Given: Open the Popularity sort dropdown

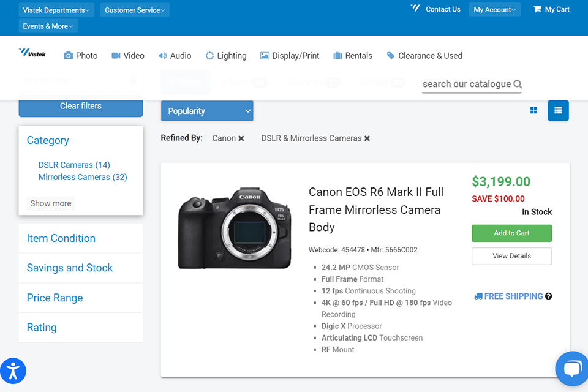Looking at the screenshot, I should 207,111.
